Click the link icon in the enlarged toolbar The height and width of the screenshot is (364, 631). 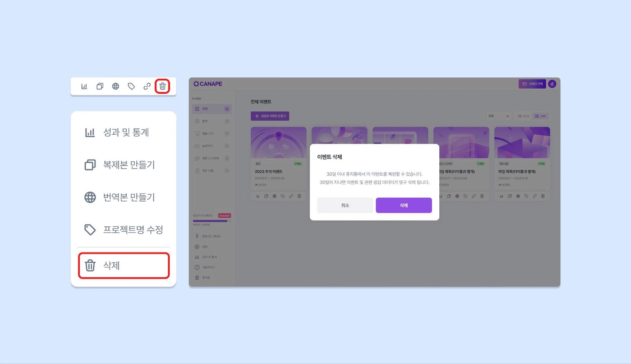pos(147,86)
